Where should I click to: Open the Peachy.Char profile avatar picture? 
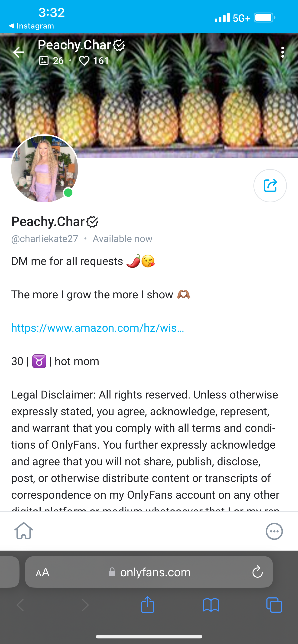[x=45, y=169]
